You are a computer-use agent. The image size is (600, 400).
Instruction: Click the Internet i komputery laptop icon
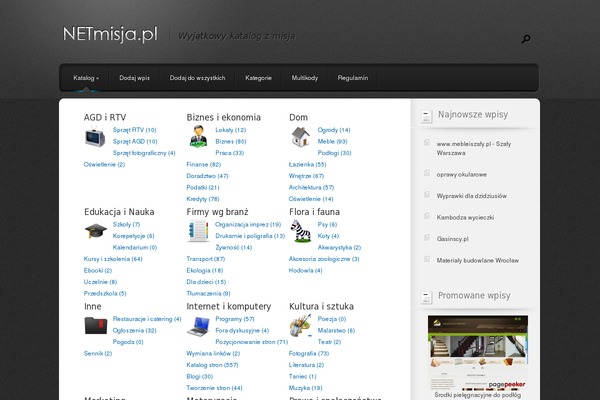pos(198,325)
